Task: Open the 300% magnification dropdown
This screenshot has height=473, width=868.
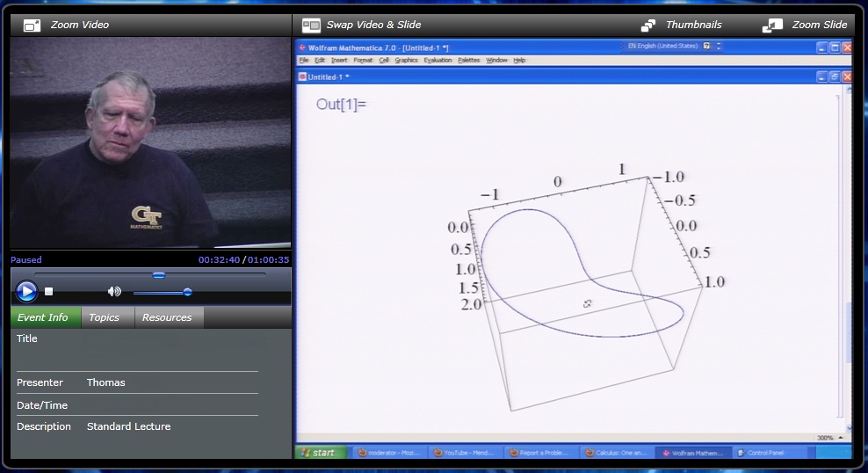Action: tap(829, 438)
